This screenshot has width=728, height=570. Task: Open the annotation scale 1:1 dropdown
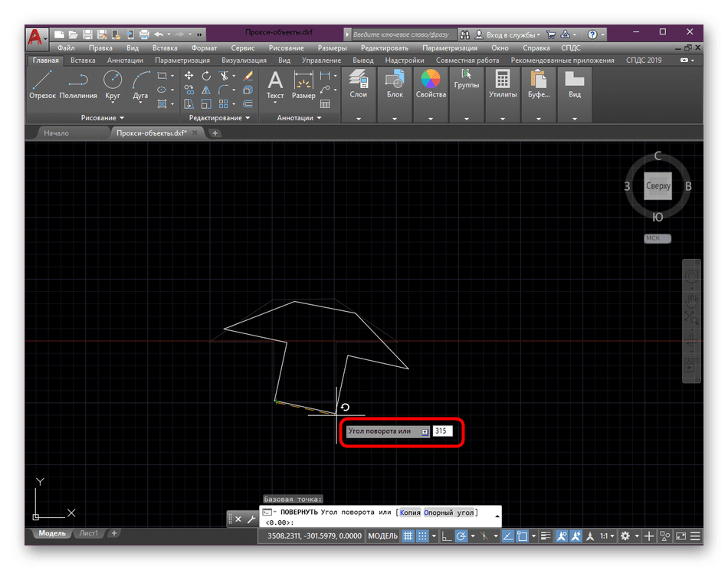tap(607, 536)
